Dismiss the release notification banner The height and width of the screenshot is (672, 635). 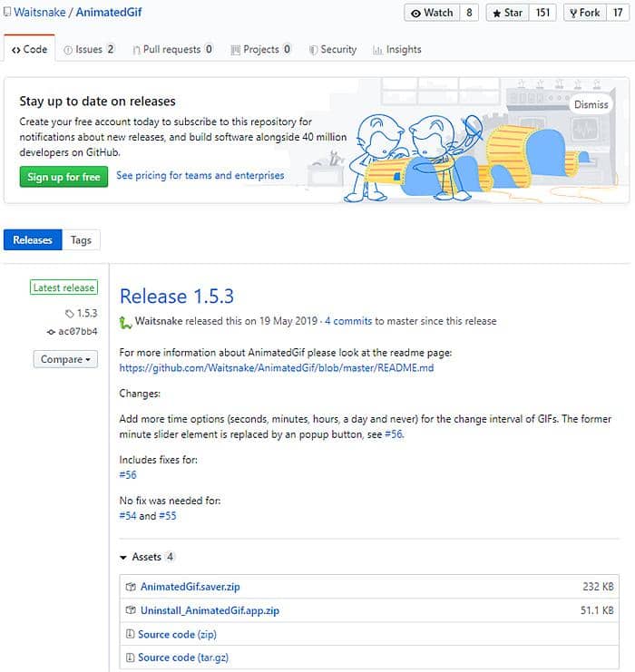591,104
